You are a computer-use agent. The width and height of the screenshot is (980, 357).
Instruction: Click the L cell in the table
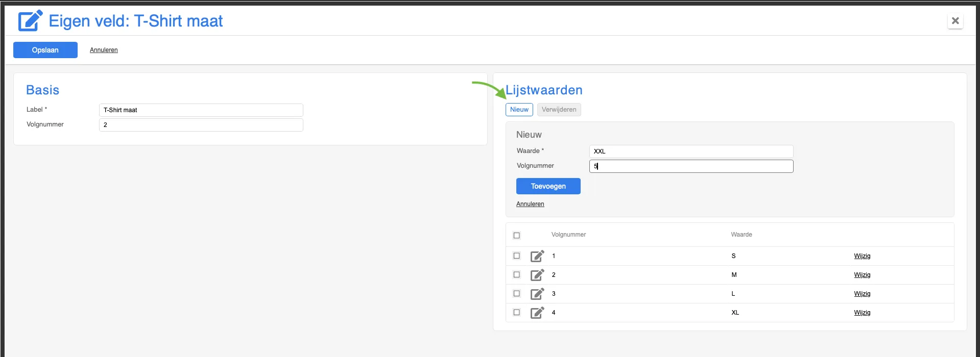tap(733, 294)
